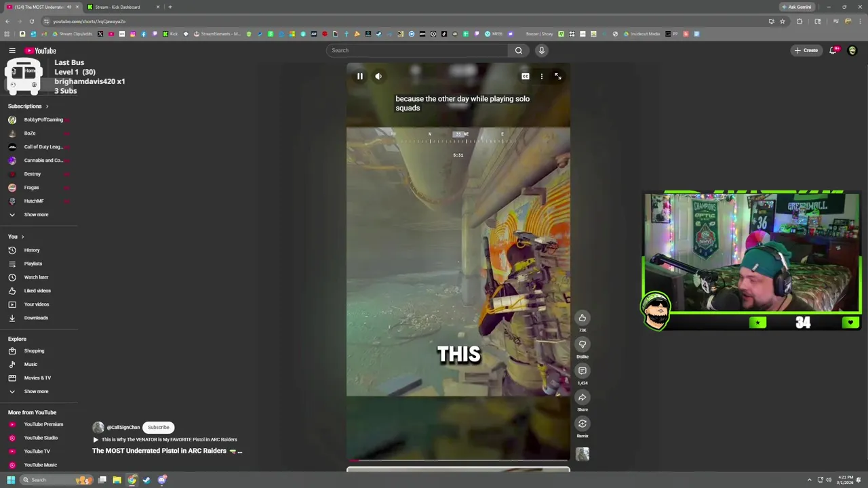Expand the You section
868x488 pixels.
[16, 237]
